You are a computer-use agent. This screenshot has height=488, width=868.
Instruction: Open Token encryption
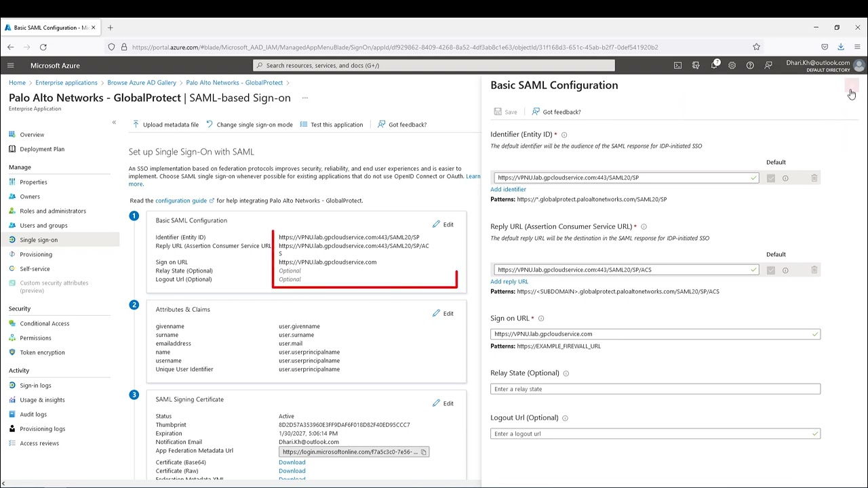(x=42, y=352)
